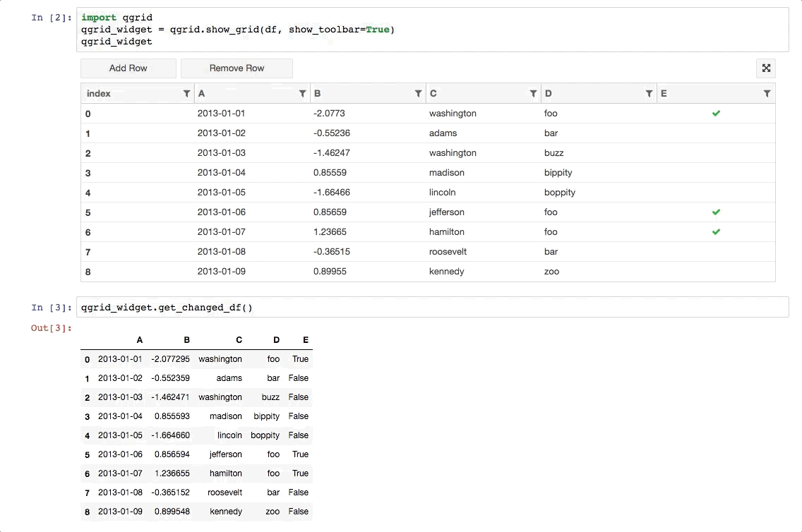Open the filter menu for the index column

[x=186, y=93]
